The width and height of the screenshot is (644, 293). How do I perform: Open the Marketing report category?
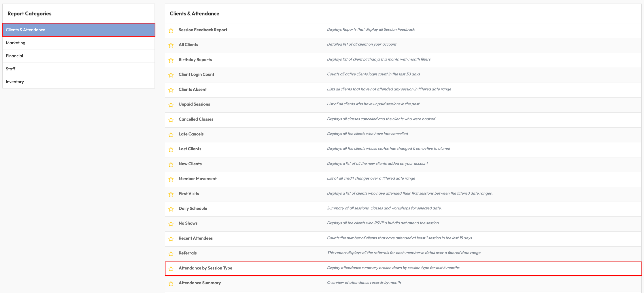click(x=79, y=43)
